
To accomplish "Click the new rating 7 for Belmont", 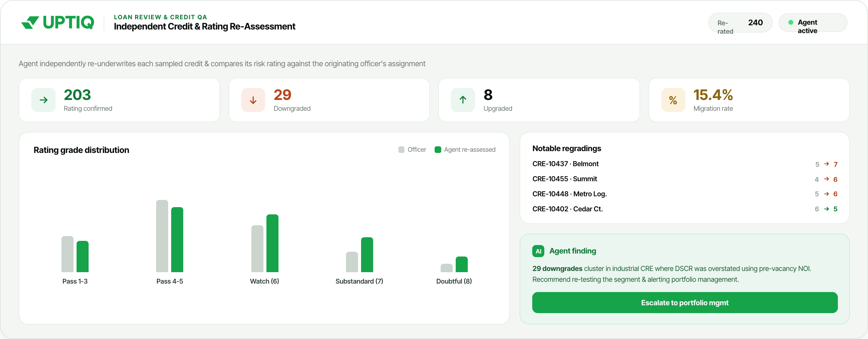I will (x=835, y=164).
